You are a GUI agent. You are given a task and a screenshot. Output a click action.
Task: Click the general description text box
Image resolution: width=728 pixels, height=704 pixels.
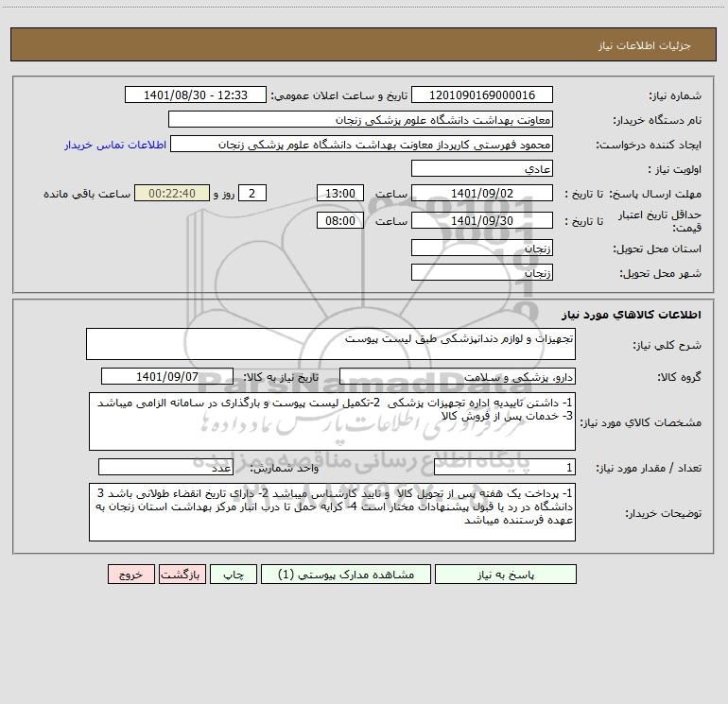(x=331, y=344)
